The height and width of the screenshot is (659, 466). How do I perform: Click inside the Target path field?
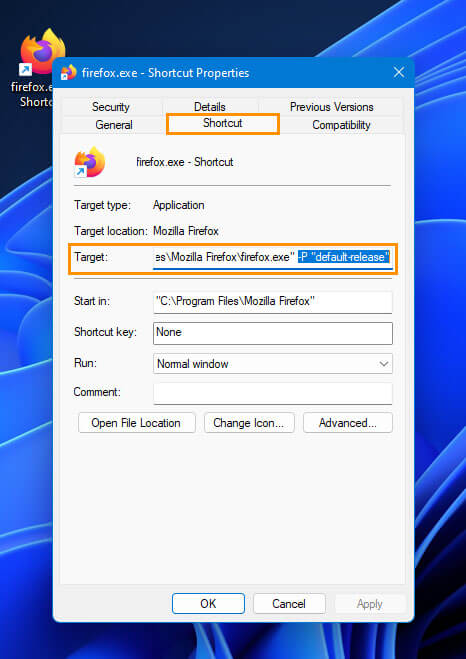pyautogui.click(x=273, y=256)
